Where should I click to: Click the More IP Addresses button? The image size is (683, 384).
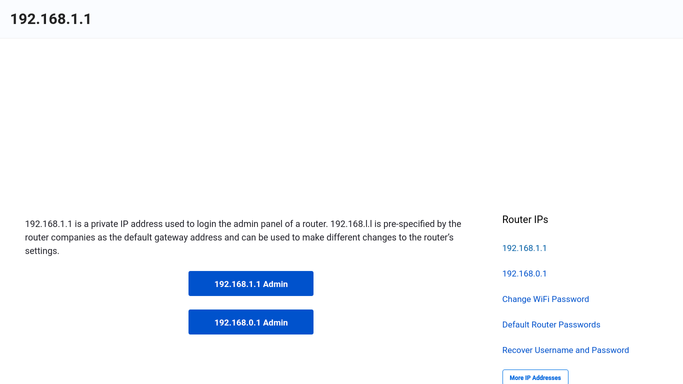pyautogui.click(x=535, y=377)
